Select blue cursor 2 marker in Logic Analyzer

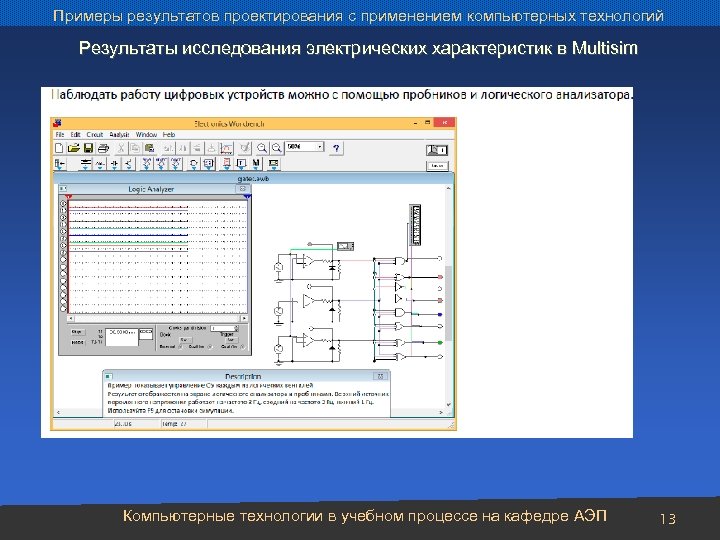[x=247, y=197]
